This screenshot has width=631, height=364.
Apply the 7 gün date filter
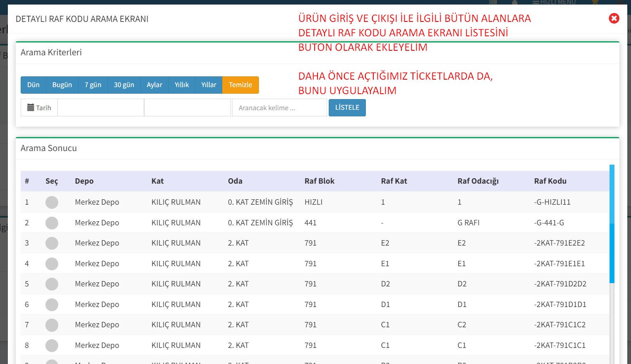(93, 85)
